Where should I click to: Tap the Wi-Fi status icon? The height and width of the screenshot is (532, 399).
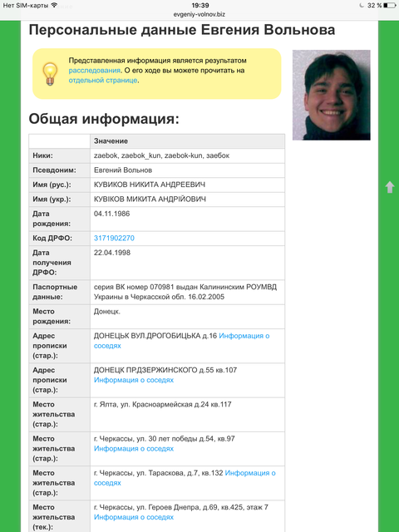tap(54, 5)
